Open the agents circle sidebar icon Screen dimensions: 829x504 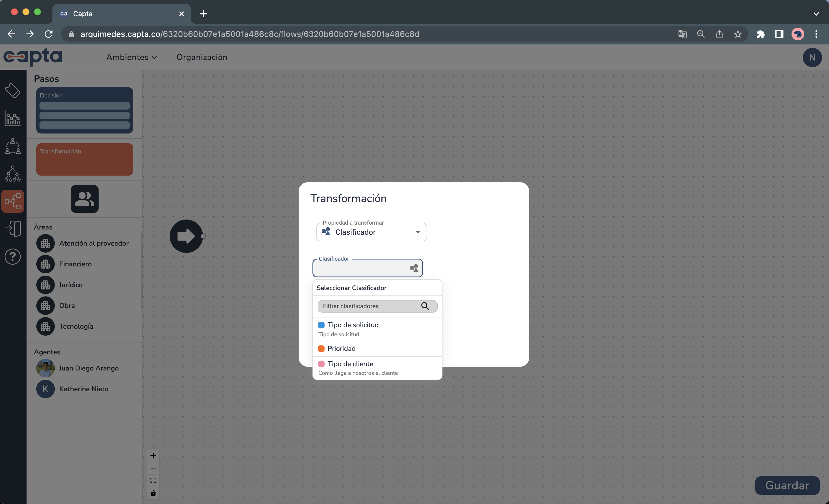[x=13, y=146]
